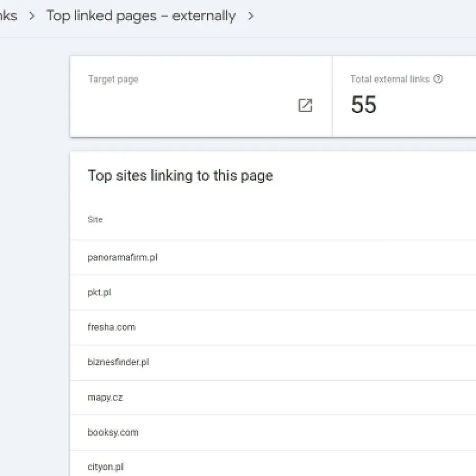Sort by Site column header

tap(95, 220)
